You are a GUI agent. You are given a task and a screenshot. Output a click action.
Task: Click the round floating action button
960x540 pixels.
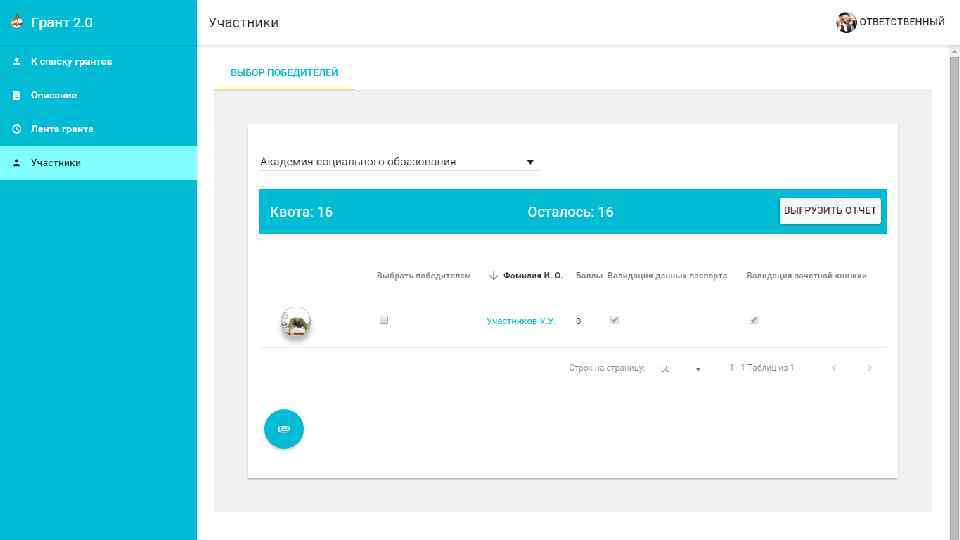(x=283, y=429)
